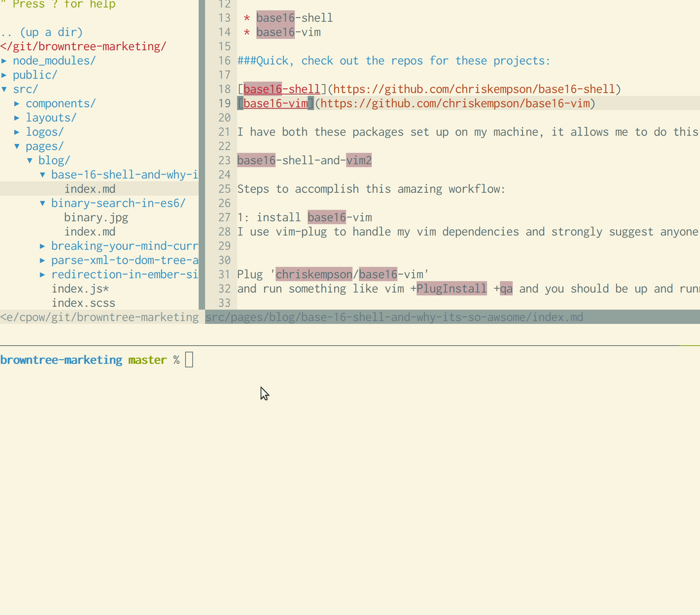
Task: Collapse the base-16-shell-and-why folder arrow
Action: tap(43, 175)
